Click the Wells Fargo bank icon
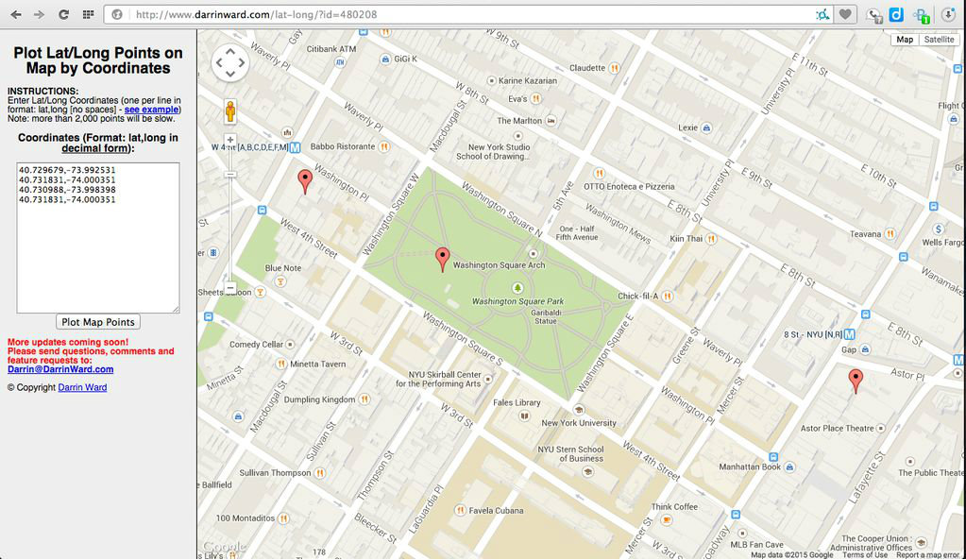966x560 pixels. click(x=938, y=229)
